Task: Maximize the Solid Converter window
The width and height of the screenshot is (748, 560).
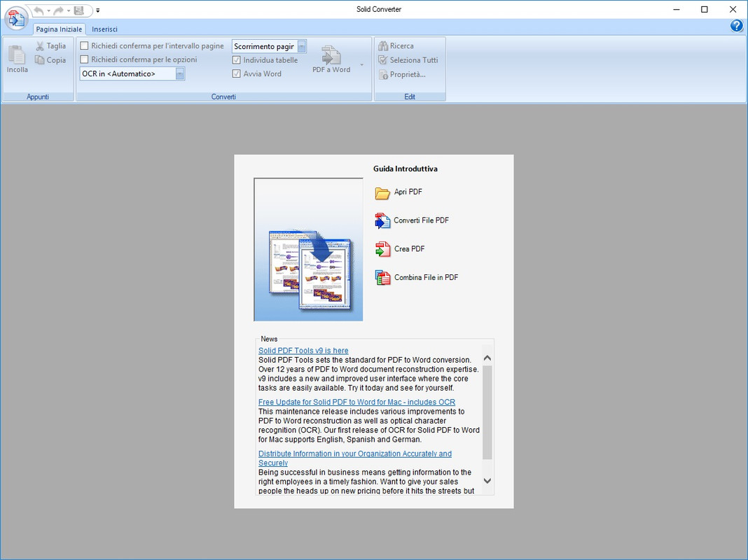Action: coord(704,10)
